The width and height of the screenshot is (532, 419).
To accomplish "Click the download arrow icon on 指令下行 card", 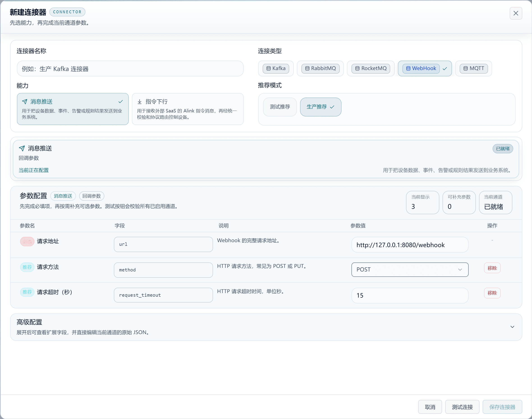I will (140, 102).
